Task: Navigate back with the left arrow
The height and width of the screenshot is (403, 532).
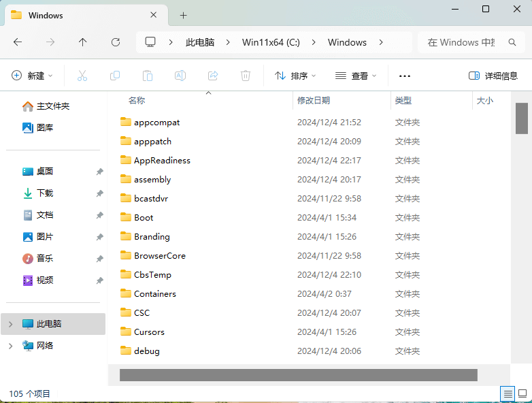Action: coord(18,42)
